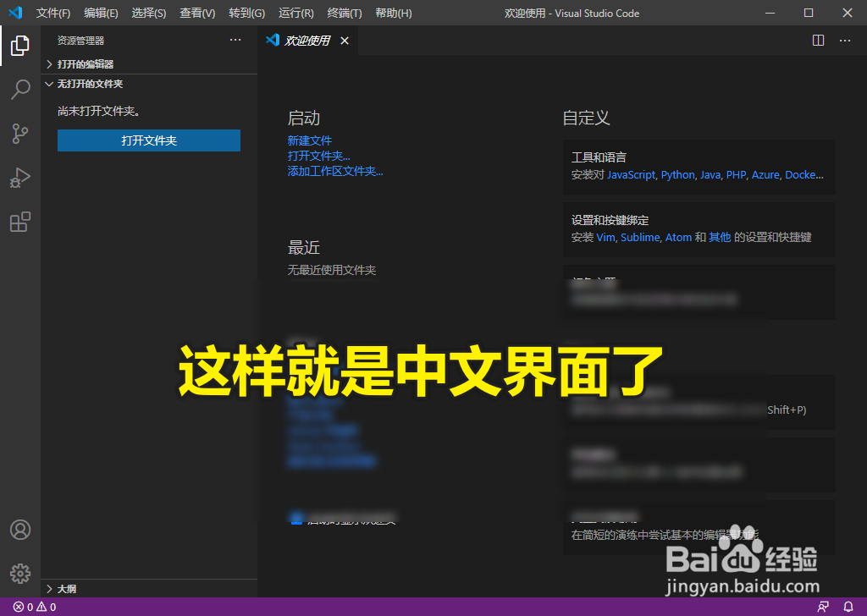Click the JavaScript language link

tap(631, 174)
